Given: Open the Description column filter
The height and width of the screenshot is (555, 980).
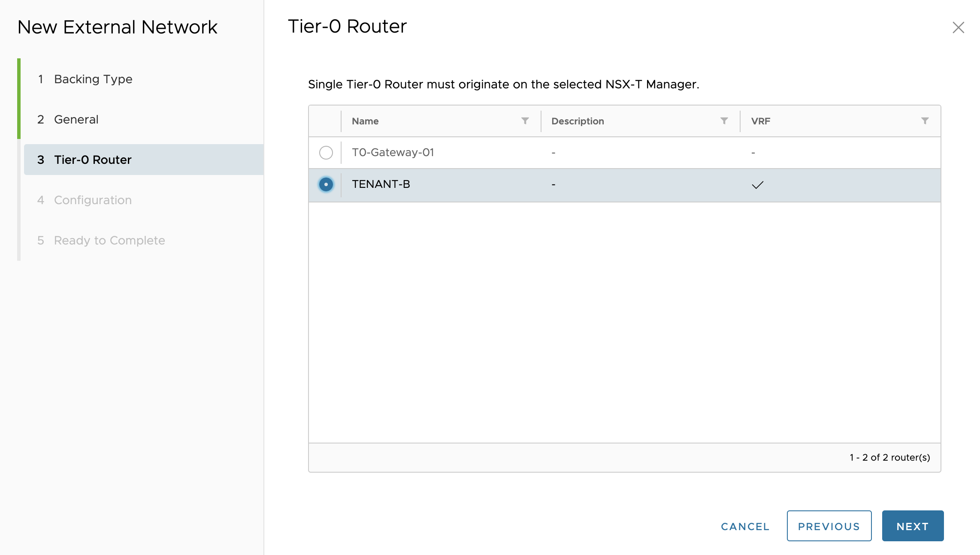Looking at the screenshot, I should 724,121.
